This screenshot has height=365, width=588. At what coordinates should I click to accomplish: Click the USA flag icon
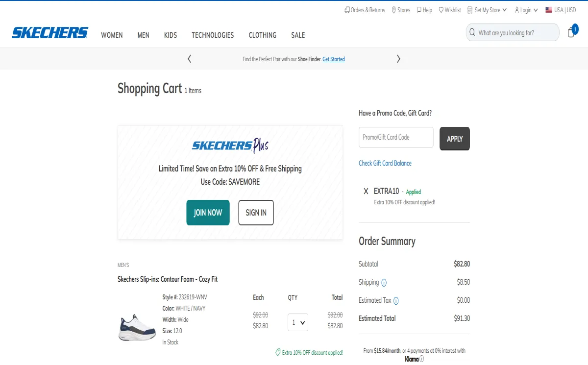548,9
